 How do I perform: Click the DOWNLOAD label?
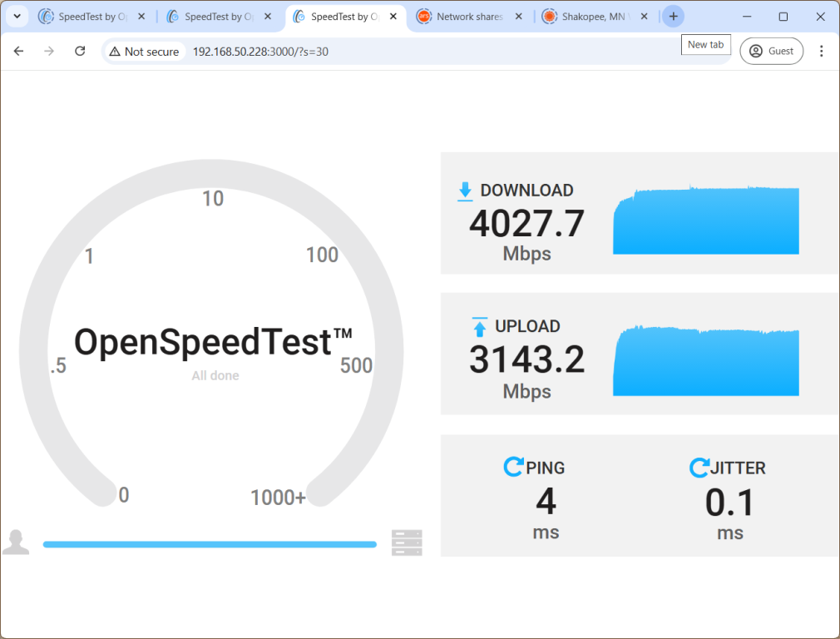(x=526, y=191)
